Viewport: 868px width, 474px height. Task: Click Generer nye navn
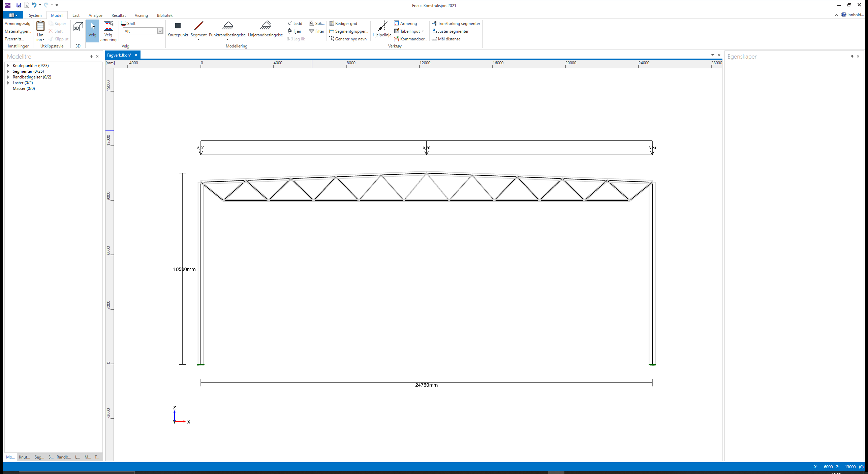(348, 39)
